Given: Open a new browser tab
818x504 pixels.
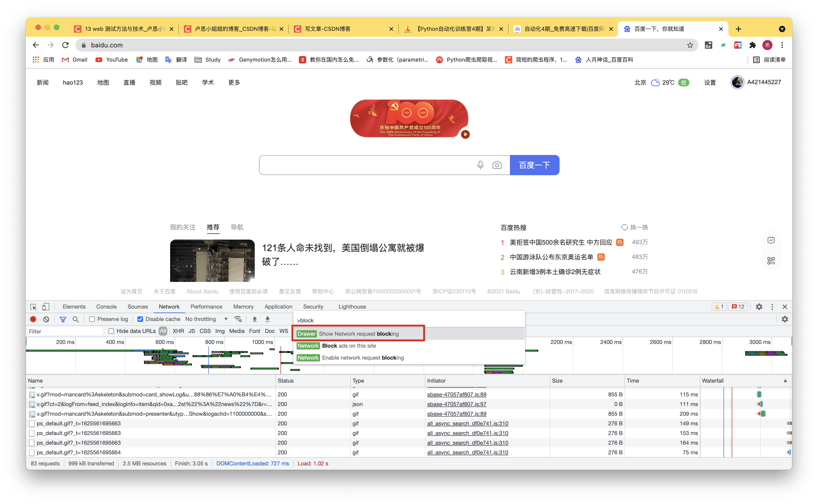Looking at the screenshot, I should (x=738, y=29).
